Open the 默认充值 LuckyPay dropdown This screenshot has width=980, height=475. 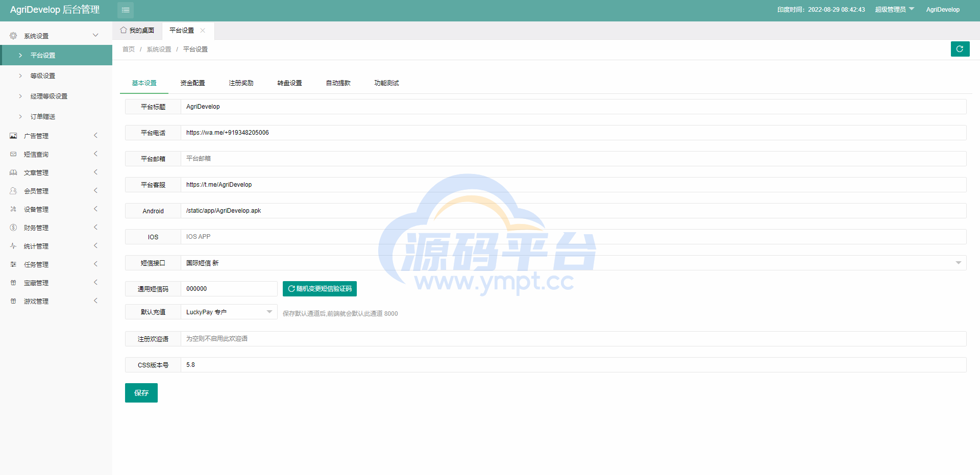tap(229, 312)
